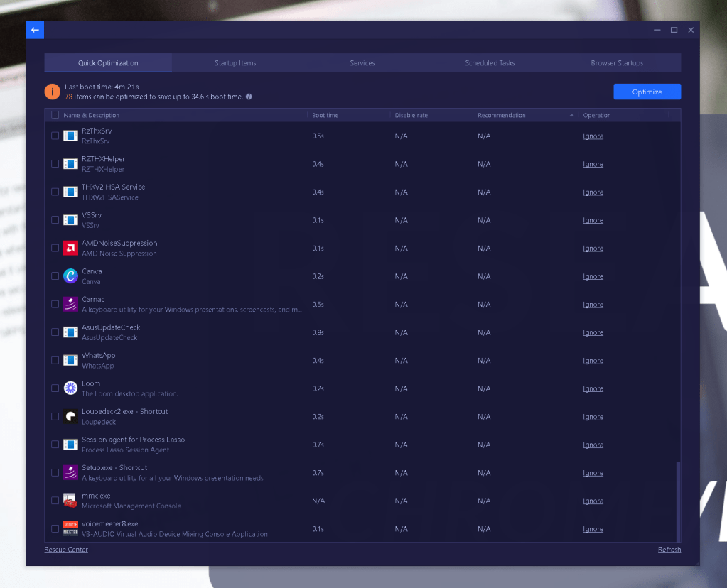Check the Canva checkbox
The image size is (727, 588).
[x=55, y=276]
